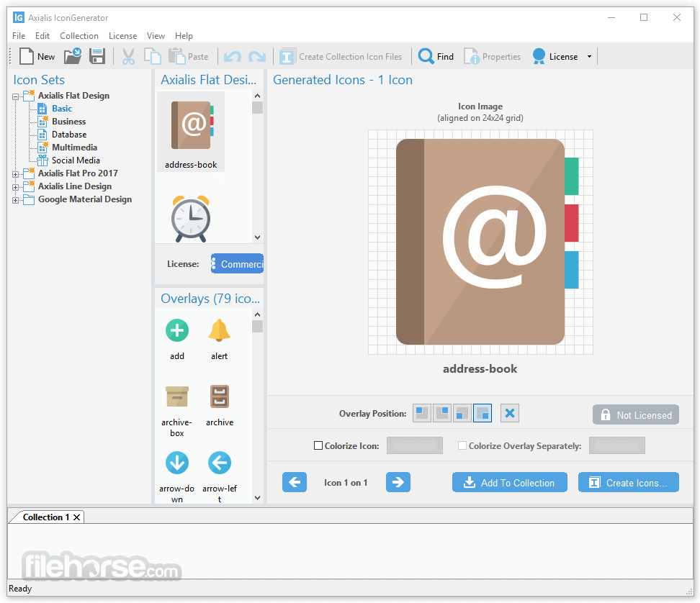Image resolution: width=700 pixels, height=603 pixels.
Task: Create a new document with the New icon
Action: (x=26, y=55)
